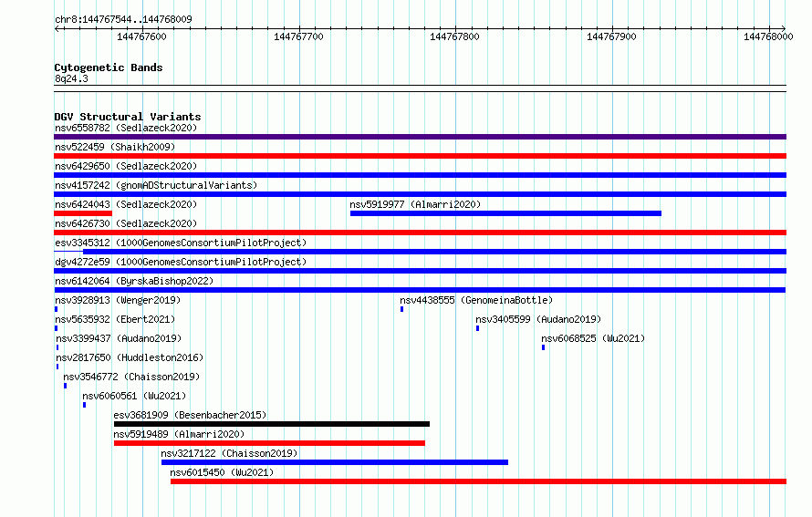The width and height of the screenshot is (812, 517).
Task: Select the blue nsv3217122 (Chaisson2019) bar
Action: click(x=335, y=462)
